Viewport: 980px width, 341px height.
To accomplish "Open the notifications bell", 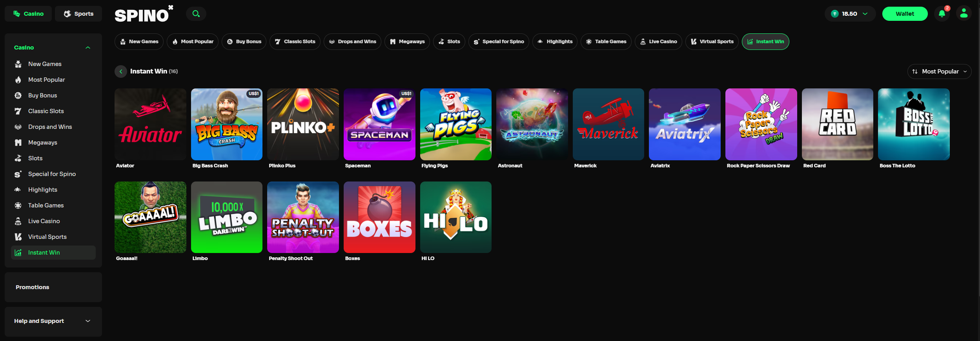I will (942, 14).
